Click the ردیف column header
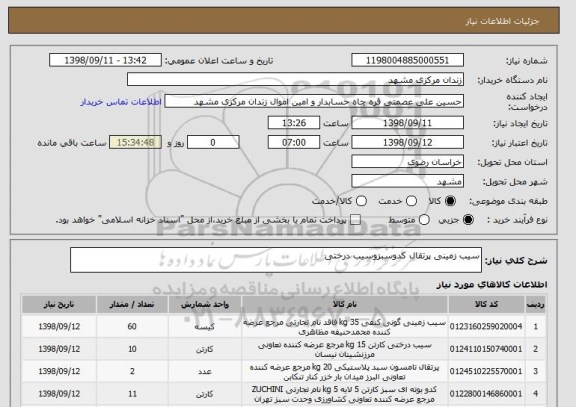576x407 pixels. [x=535, y=305]
